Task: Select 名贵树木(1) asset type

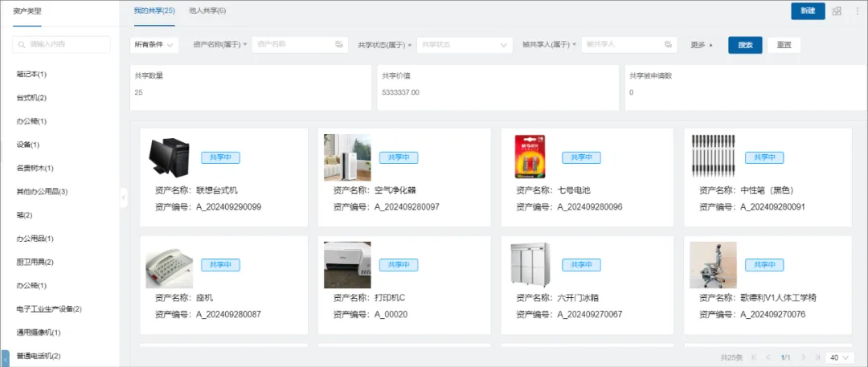Action: [35, 168]
